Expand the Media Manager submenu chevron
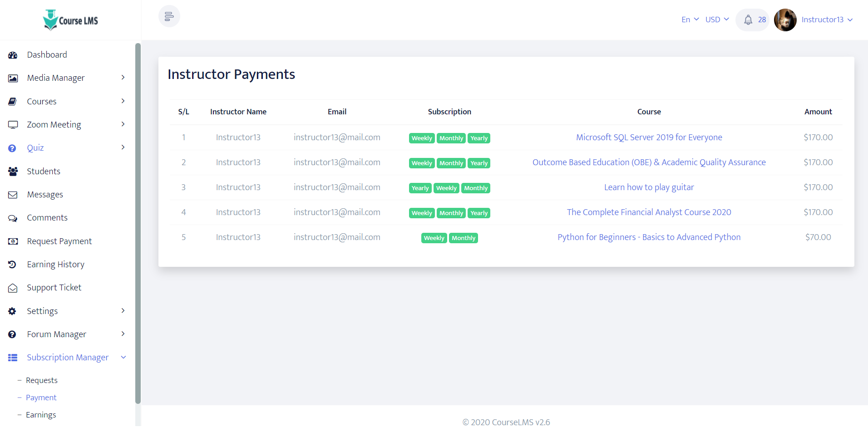Viewport: 868px width, 437px height. [x=123, y=78]
